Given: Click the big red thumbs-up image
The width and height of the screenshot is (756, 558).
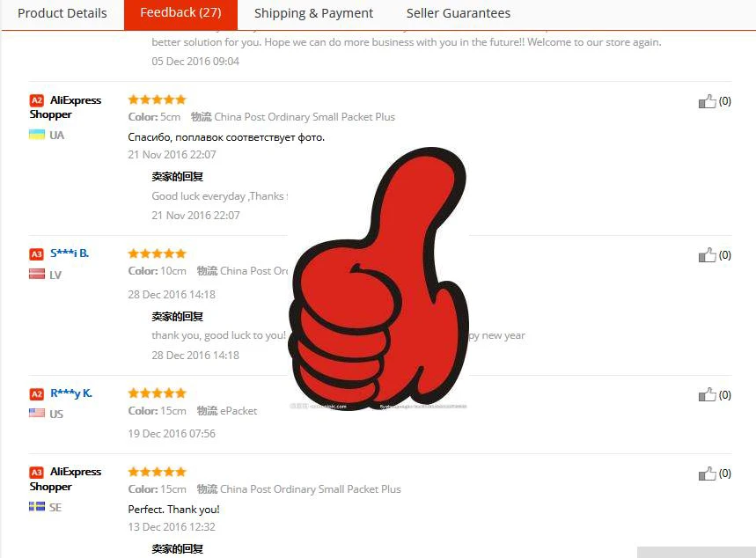Looking at the screenshot, I should coord(378,279).
